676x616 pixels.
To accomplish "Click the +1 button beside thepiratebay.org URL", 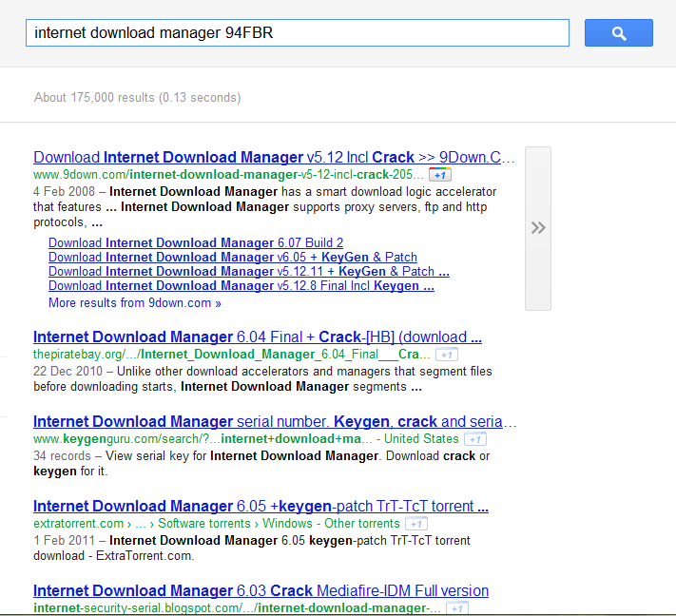I will tap(447, 355).
